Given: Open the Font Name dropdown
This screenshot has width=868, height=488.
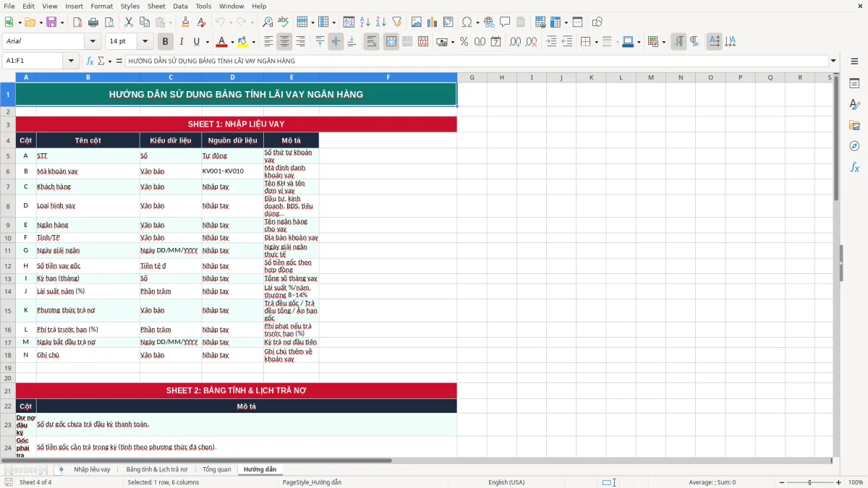Looking at the screenshot, I should (x=93, y=42).
